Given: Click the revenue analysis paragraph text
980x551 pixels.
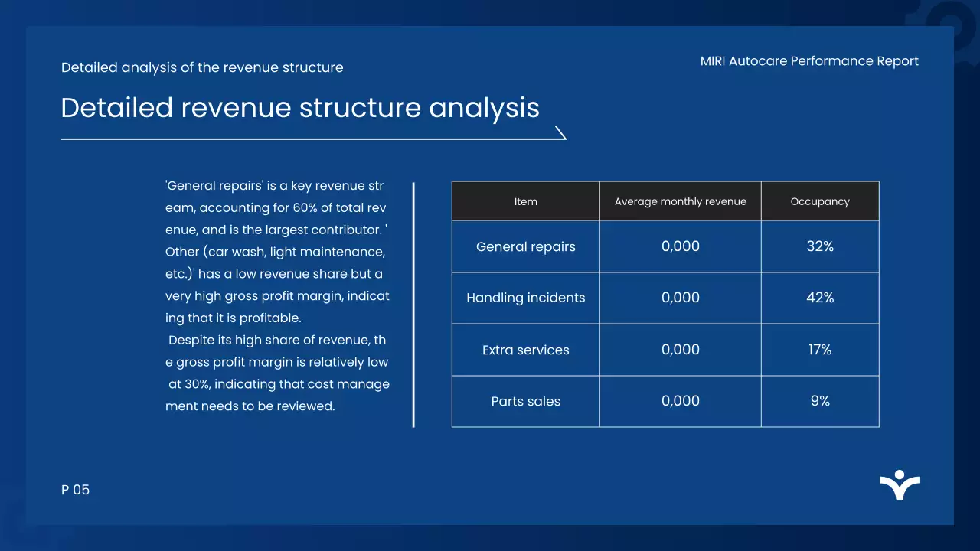Looking at the screenshot, I should click(x=277, y=295).
